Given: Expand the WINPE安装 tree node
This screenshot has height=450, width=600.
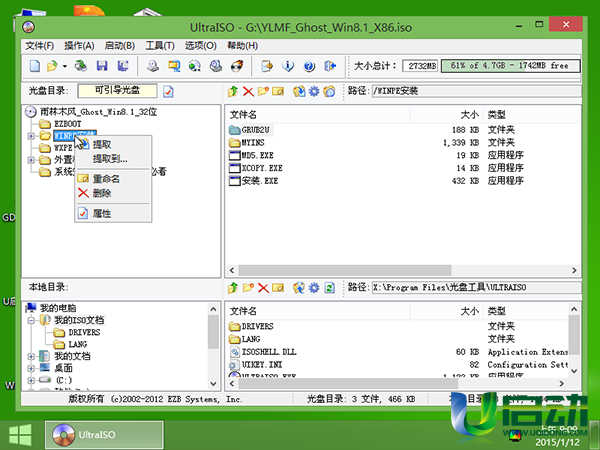Looking at the screenshot, I should tap(31, 136).
